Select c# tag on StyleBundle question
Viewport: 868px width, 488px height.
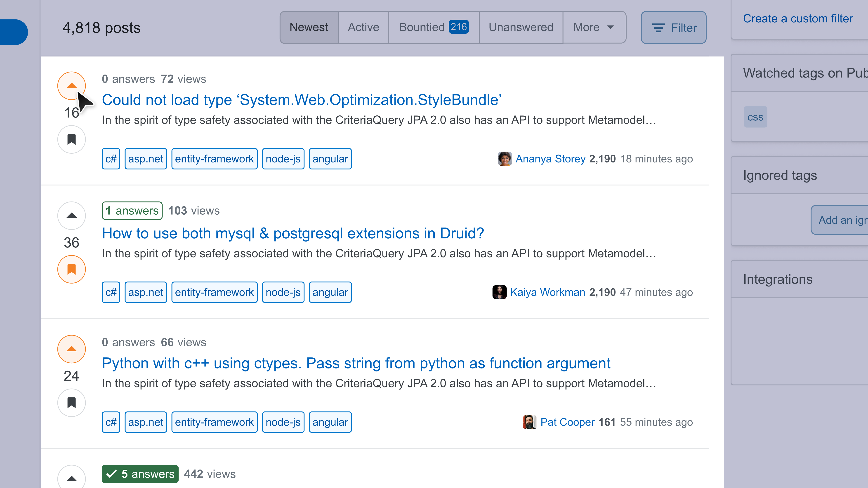[111, 159]
